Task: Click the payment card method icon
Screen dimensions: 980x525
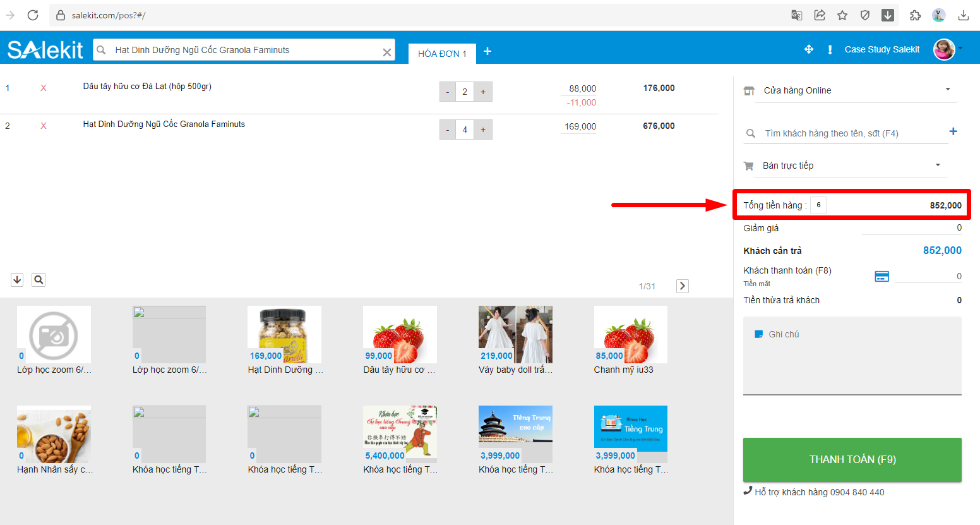Action: pos(881,276)
